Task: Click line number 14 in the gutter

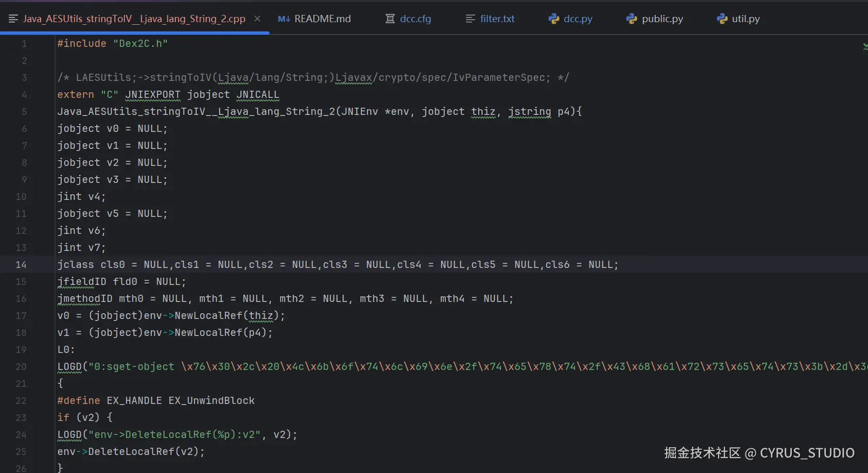Action: pos(21,265)
